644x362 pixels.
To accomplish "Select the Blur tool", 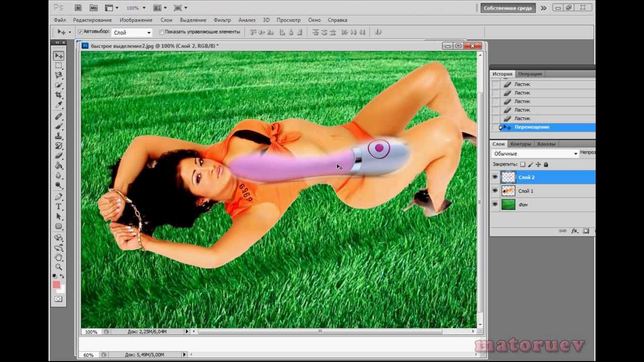I will tap(59, 176).
